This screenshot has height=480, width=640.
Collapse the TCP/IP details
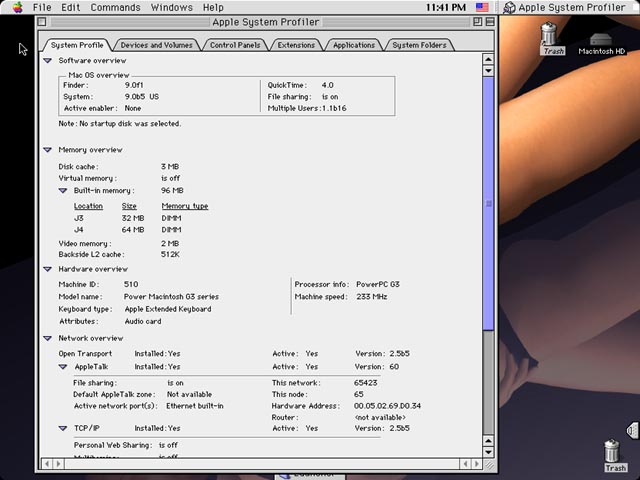tap(62, 428)
